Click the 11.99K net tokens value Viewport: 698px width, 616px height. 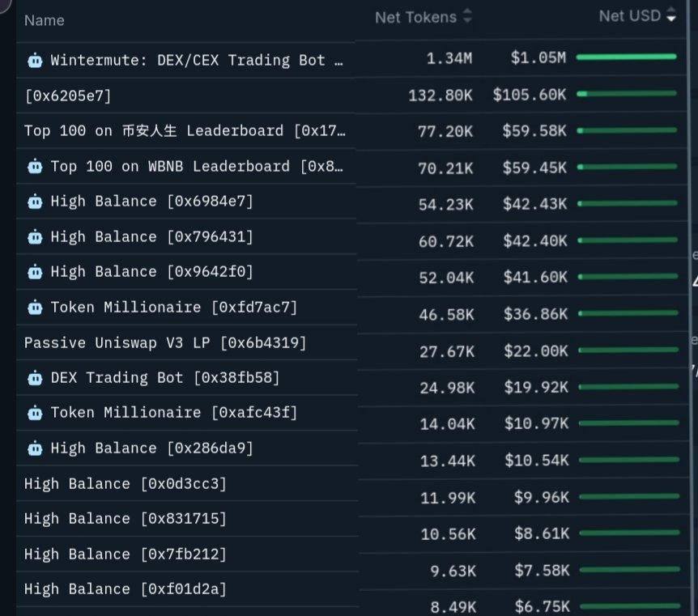(448, 498)
